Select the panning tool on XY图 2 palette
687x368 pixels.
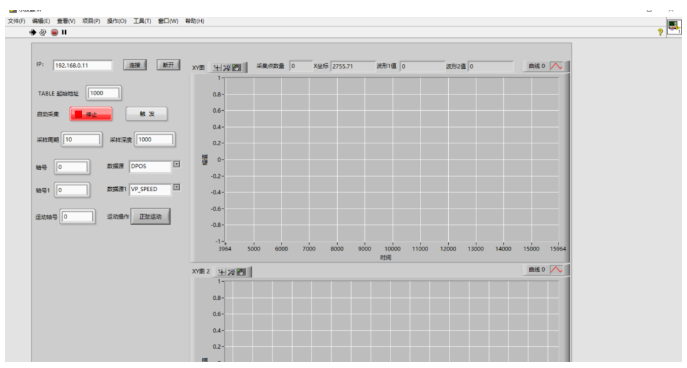pyautogui.click(x=241, y=272)
